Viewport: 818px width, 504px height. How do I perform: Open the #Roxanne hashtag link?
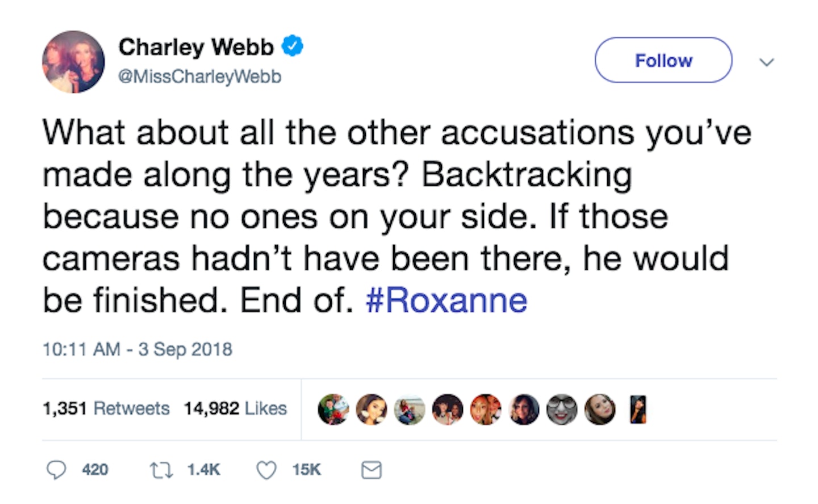(446, 301)
